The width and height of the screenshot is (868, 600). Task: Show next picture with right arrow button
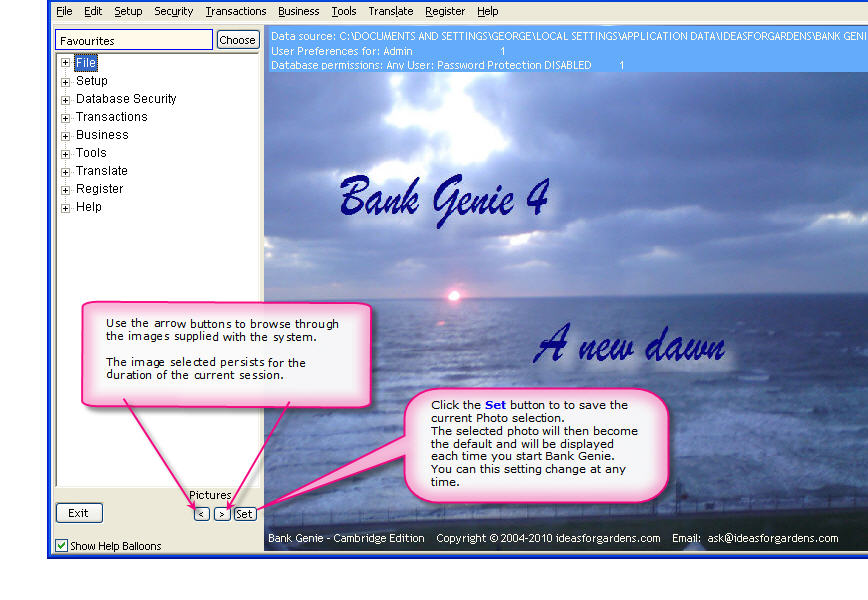tap(222, 514)
